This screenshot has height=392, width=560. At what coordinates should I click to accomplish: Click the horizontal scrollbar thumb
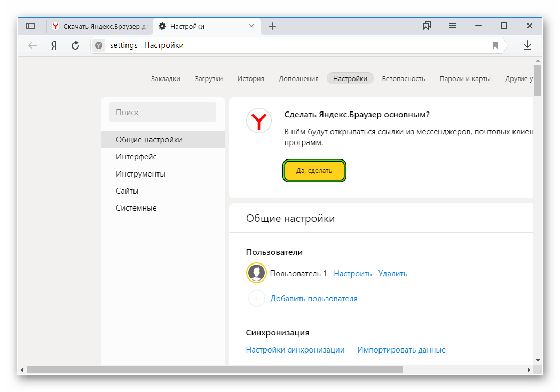(x=215, y=370)
